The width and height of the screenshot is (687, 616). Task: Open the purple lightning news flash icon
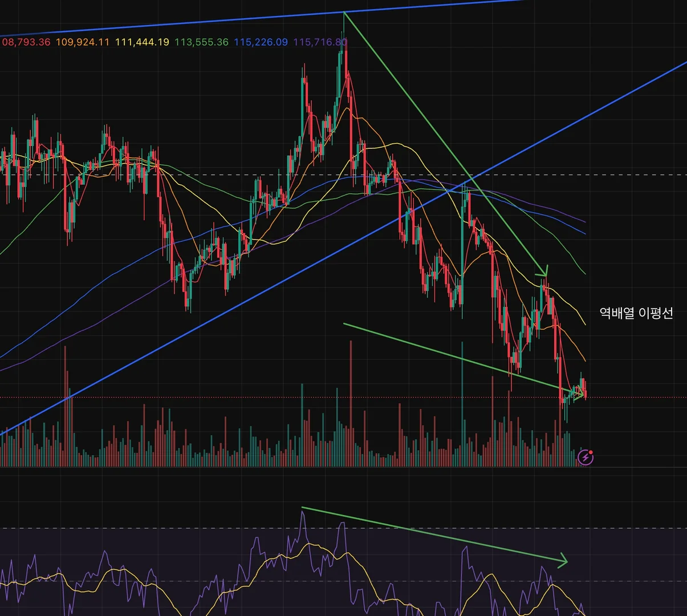point(586,457)
